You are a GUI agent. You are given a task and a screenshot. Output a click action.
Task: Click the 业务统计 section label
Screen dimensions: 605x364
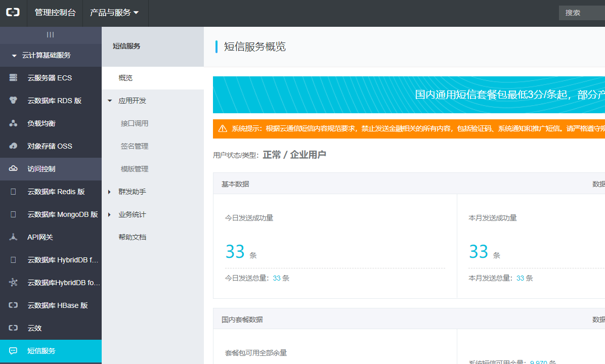coord(133,214)
